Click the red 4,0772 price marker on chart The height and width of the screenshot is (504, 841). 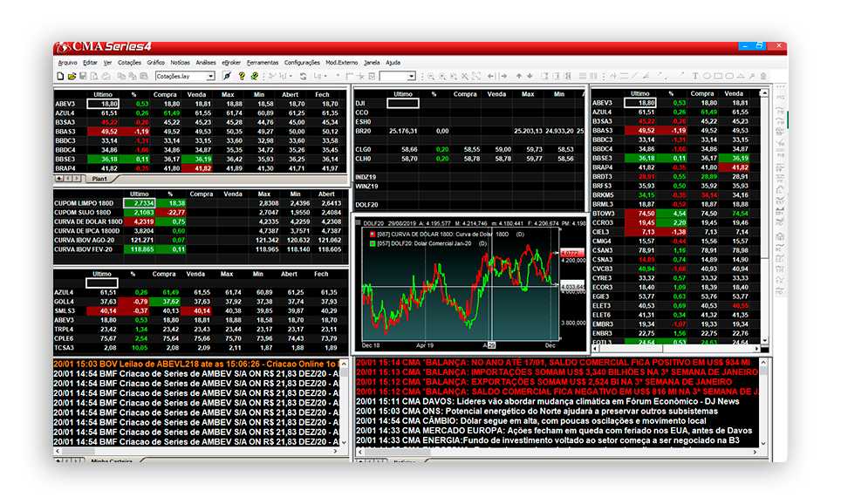pos(572,253)
